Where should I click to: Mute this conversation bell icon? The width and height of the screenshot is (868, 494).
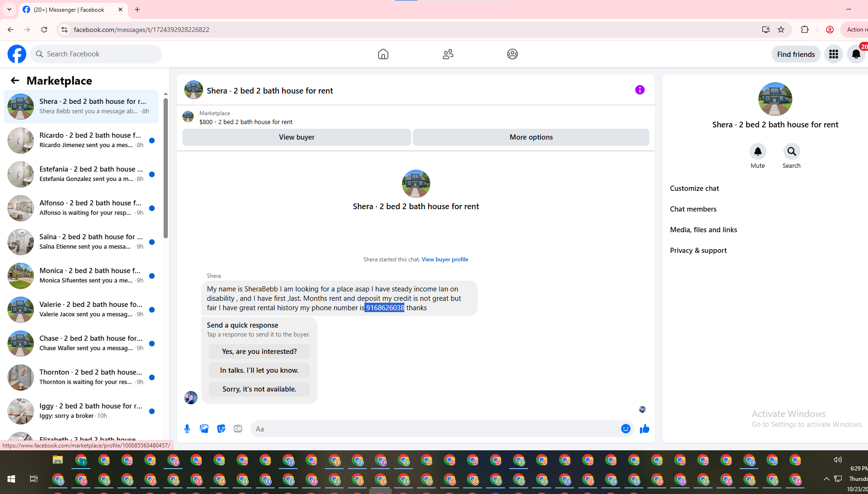click(x=758, y=151)
